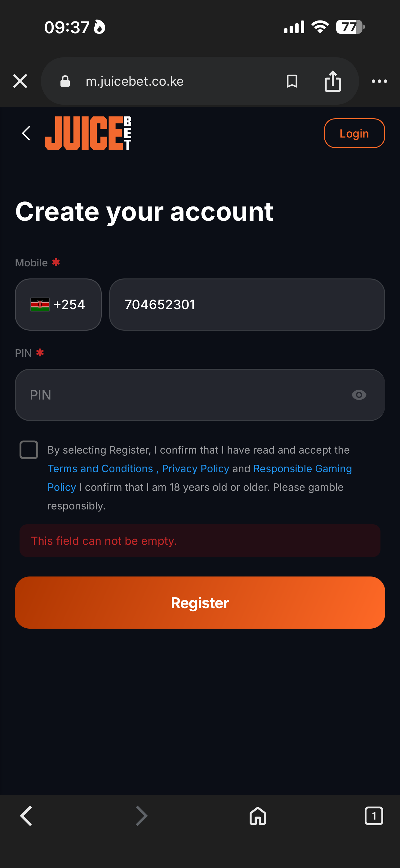Open the share sheet icon
Image resolution: width=400 pixels, height=868 pixels.
[333, 81]
